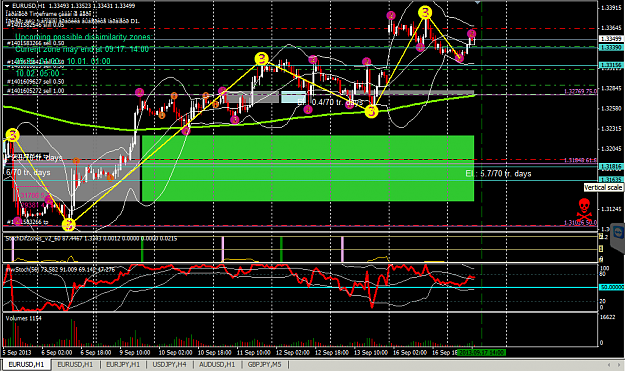The width and height of the screenshot is (625, 371).
Task: Select the AUDUSD,H1 chart tab
Action: pos(217,365)
